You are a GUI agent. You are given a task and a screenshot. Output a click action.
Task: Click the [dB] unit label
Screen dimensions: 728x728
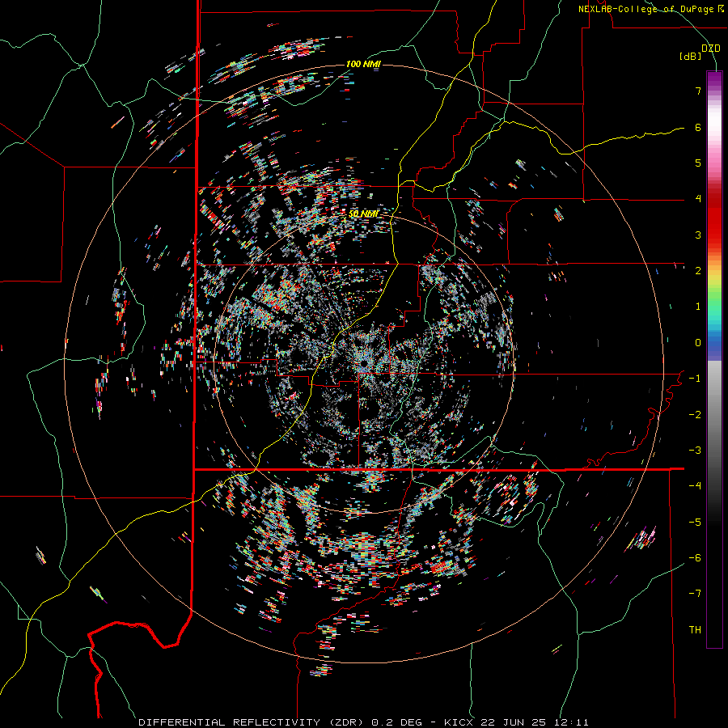point(691,57)
